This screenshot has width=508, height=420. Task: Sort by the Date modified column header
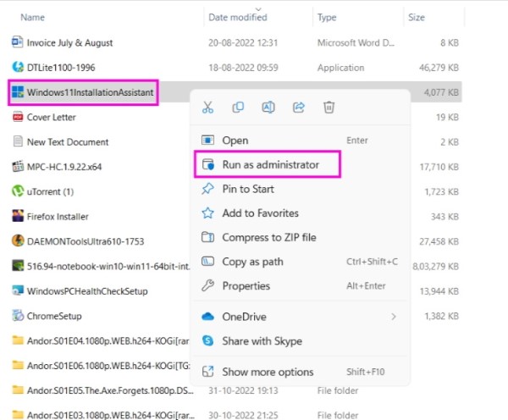click(238, 17)
